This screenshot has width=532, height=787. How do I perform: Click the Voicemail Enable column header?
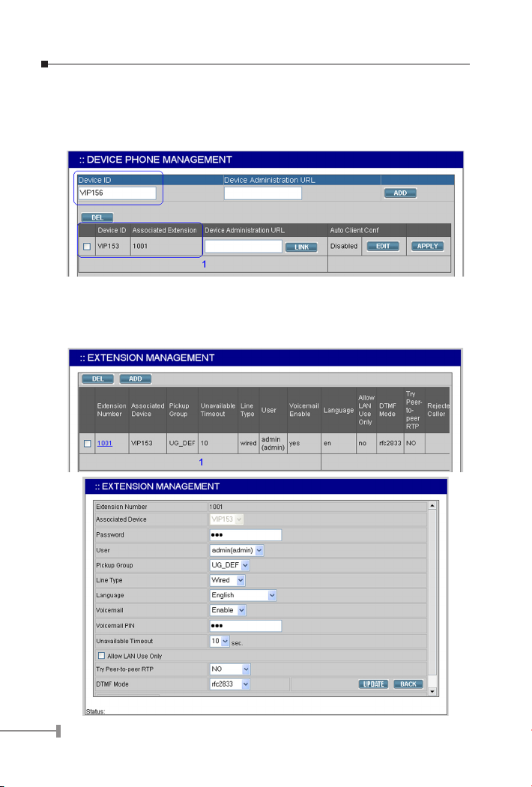(x=303, y=410)
